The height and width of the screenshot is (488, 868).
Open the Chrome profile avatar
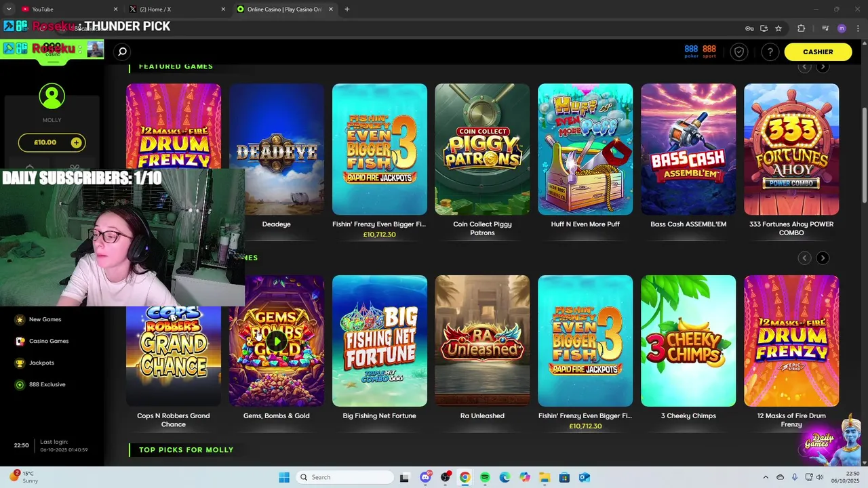(842, 28)
